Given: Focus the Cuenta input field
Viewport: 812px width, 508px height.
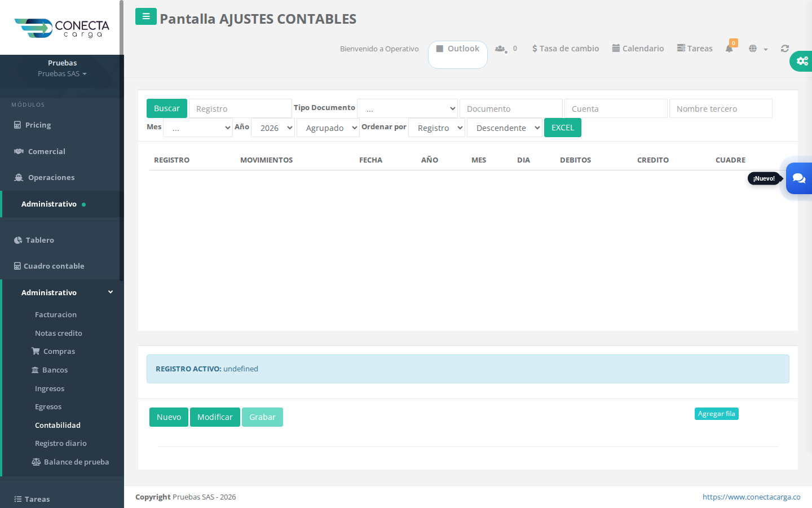Looking at the screenshot, I should pyautogui.click(x=616, y=108).
